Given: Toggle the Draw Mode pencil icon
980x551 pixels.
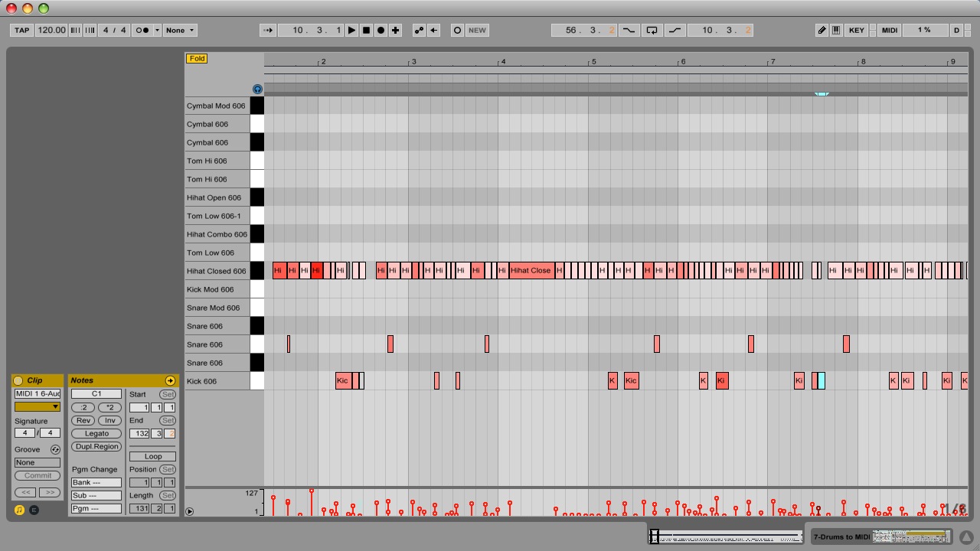Looking at the screenshot, I should pos(822,31).
